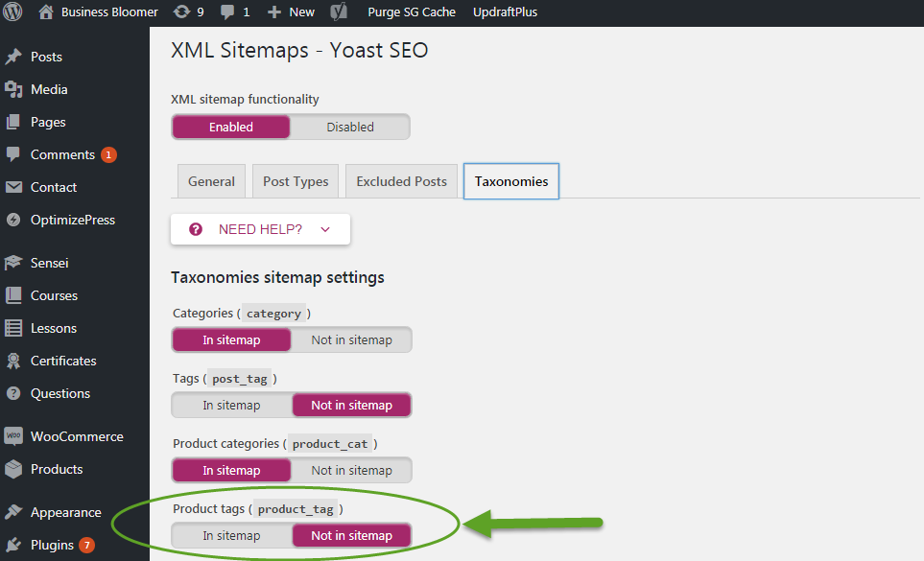Viewport: 924px width, 561px height.
Task: Click the question mark help icon
Action: [x=196, y=229]
